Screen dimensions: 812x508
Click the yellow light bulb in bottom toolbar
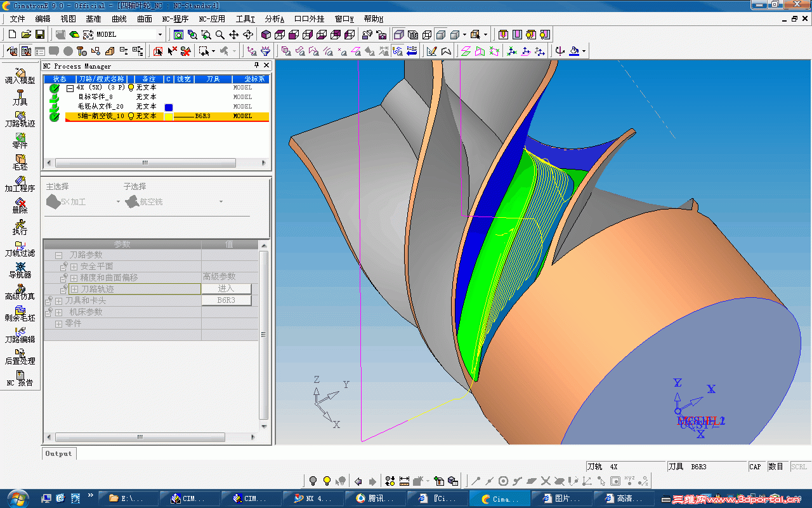click(327, 481)
